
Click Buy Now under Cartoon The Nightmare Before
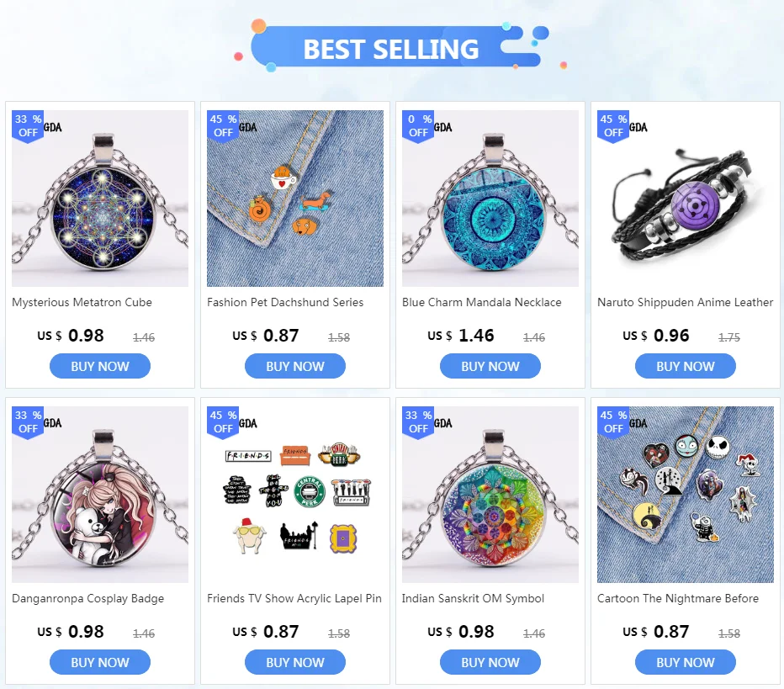[686, 662]
